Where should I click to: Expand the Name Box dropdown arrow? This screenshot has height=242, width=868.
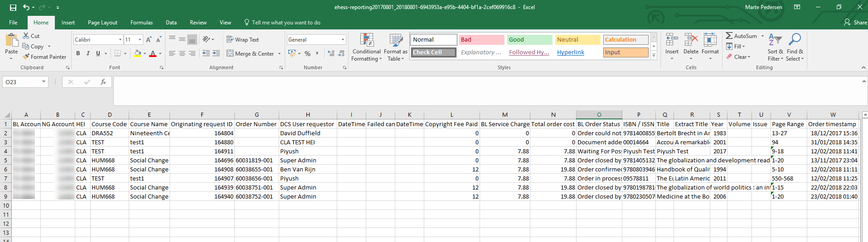tap(44, 82)
